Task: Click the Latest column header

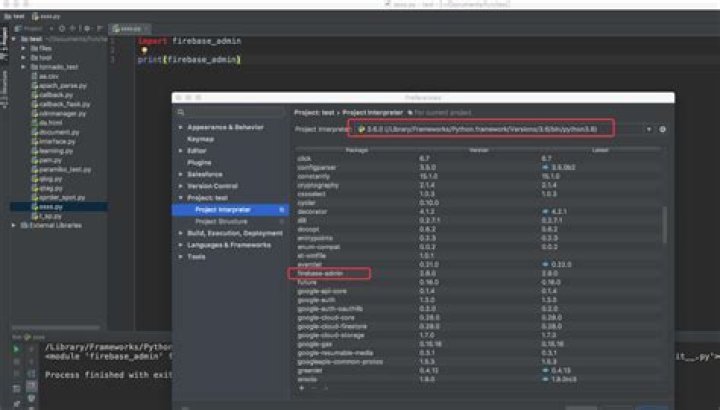Action: [600, 150]
